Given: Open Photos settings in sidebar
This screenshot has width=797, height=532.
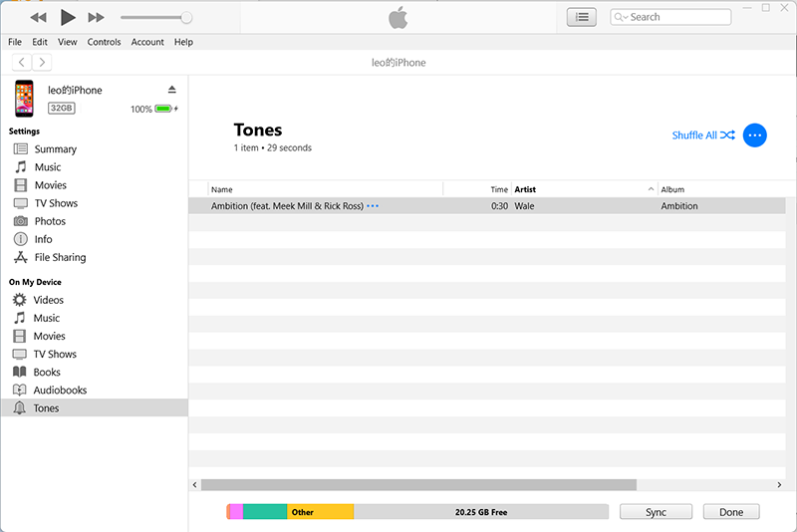Looking at the screenshot, I should 50,221.
